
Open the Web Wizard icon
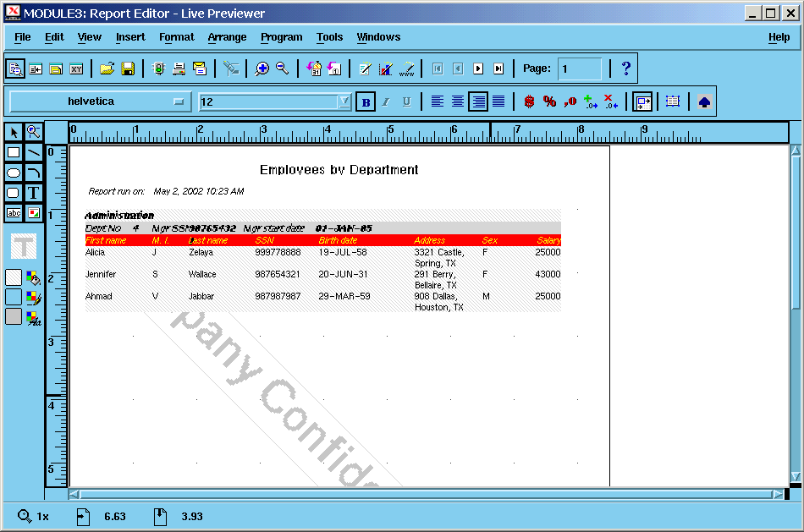click(406, 69)
